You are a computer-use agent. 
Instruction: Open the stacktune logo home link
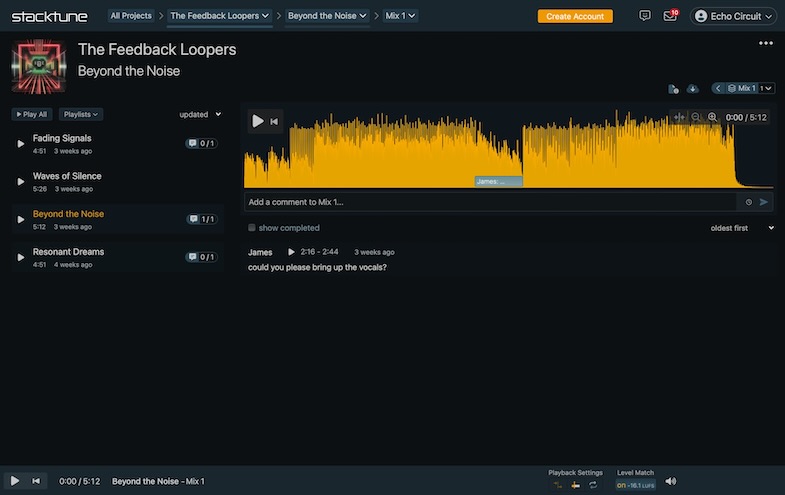pyautogui.click(x=49, y=17)
